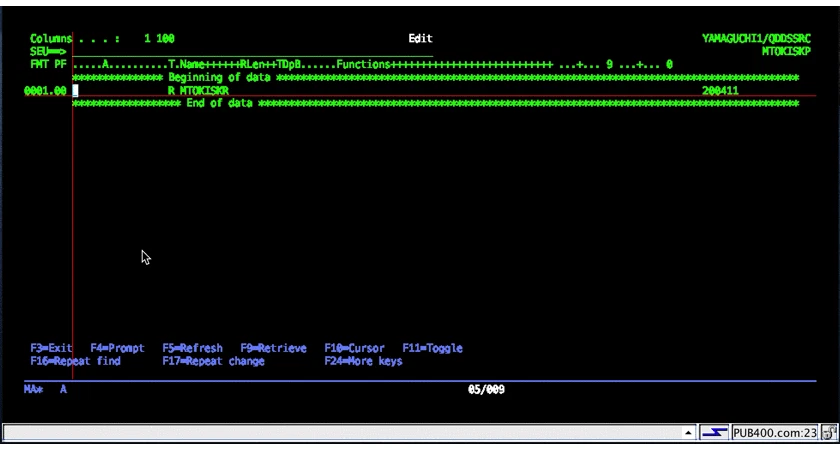Image resolution: width=840 pixels, height=450 pixels.
Task: Click the Beginning of data marker line
Action: click(436, 78)
